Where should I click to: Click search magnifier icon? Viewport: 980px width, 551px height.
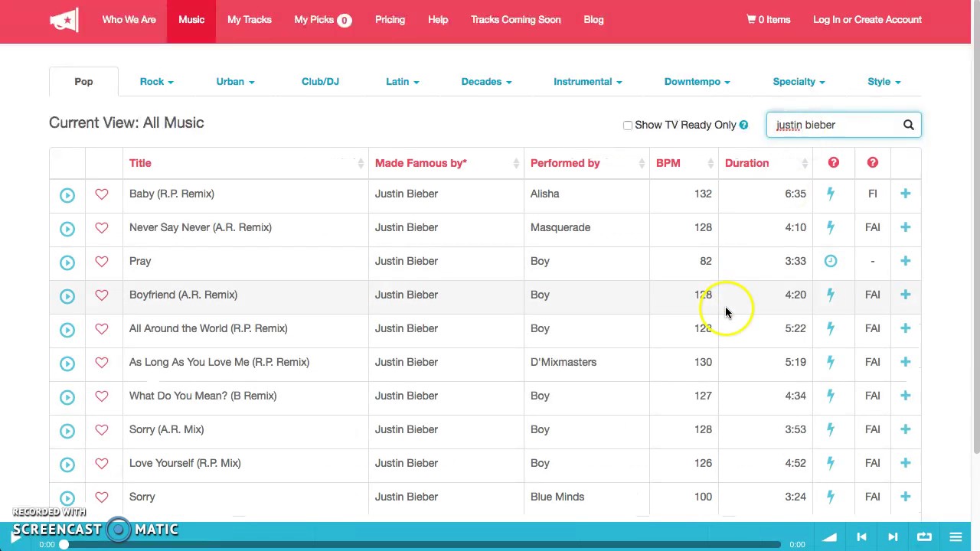point(909,125)
